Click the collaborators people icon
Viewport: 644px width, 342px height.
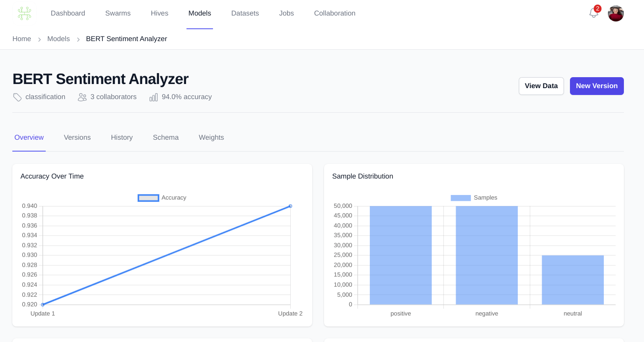(x=82, y=97)
